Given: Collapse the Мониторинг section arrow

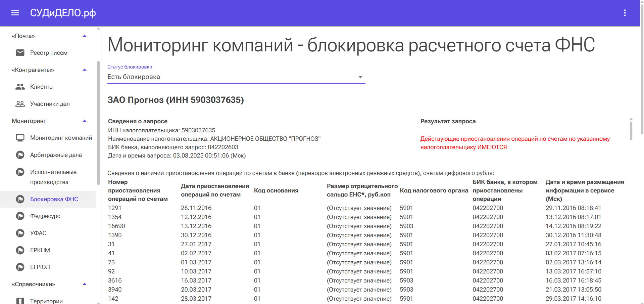Looking at the screenshot, I should point(85,121).
